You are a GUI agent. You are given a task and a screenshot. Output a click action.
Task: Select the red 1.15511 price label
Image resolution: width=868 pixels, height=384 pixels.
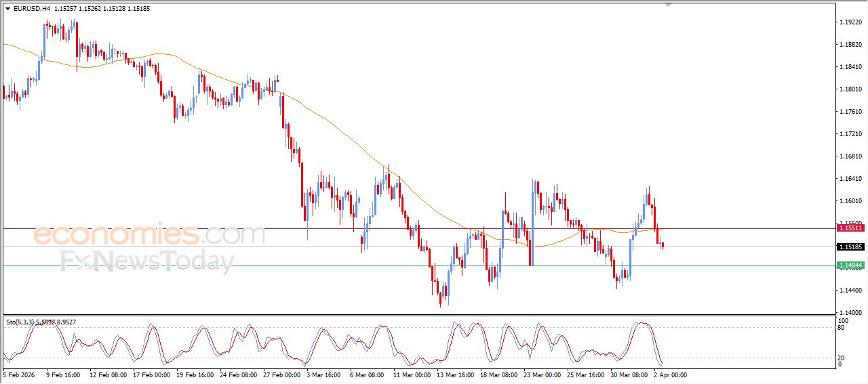tap(850, 229)
